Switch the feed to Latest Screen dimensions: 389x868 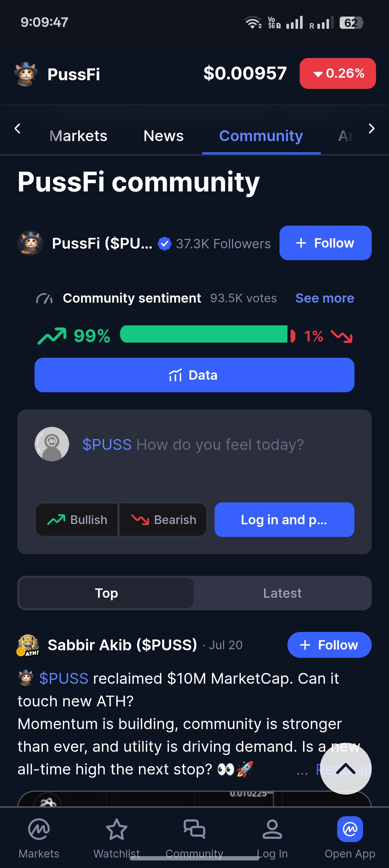pos(282,593)
